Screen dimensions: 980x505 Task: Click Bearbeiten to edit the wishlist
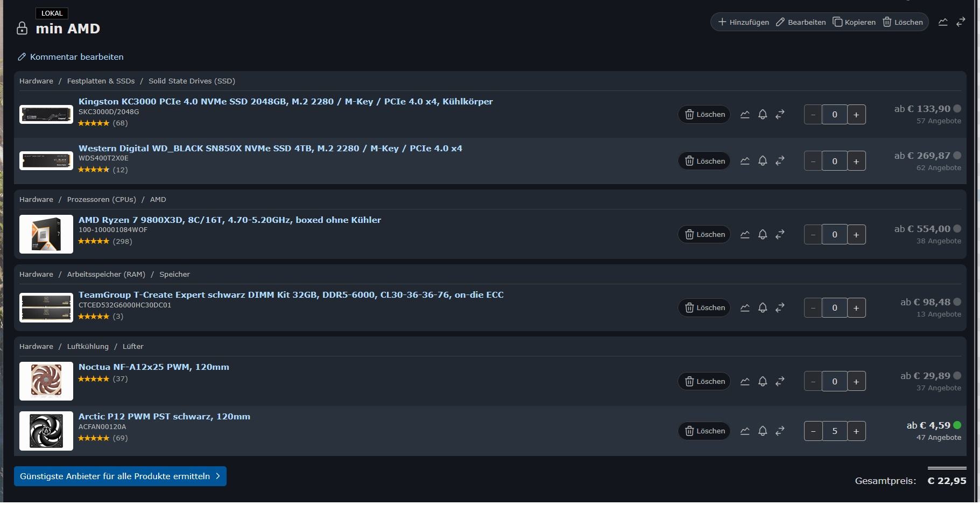point(801,22)
